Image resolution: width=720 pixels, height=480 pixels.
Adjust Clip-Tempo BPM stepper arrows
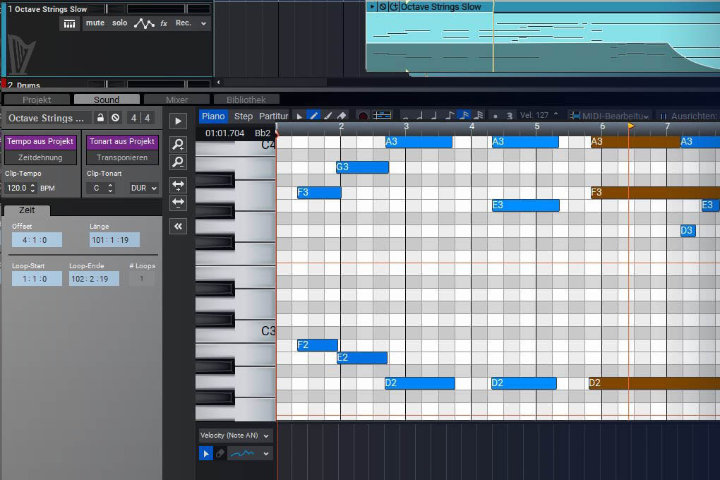tap(32, 188)
